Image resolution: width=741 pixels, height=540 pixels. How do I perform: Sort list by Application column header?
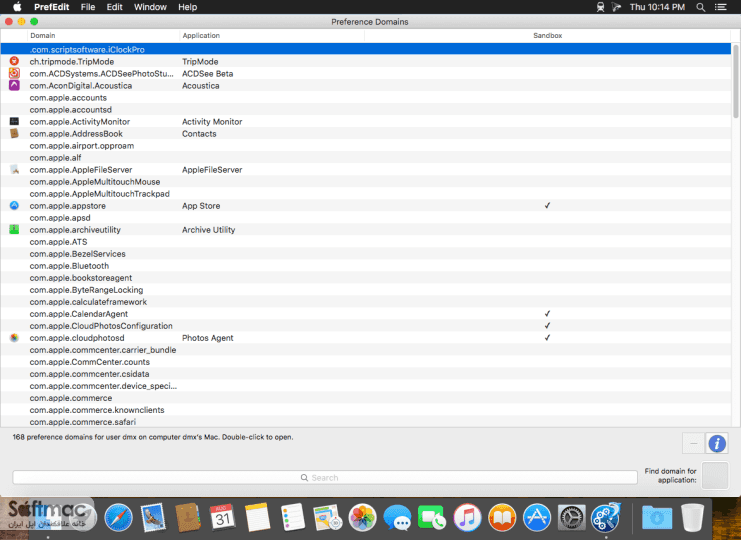point(272,35)
